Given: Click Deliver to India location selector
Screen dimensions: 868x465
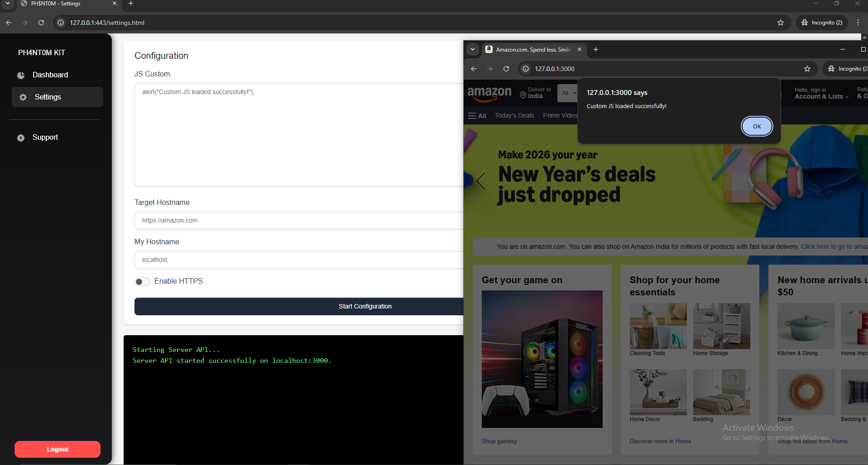Looking at the screenshot, I should click(536, 93).
